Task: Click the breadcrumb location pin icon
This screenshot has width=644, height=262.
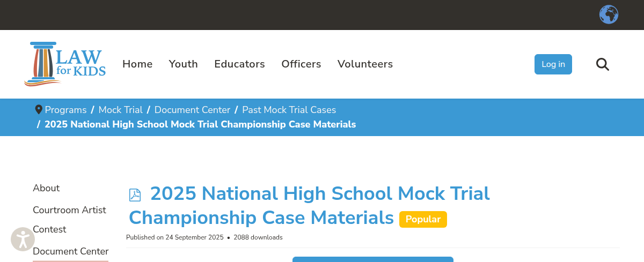Action: click(39, 110)
